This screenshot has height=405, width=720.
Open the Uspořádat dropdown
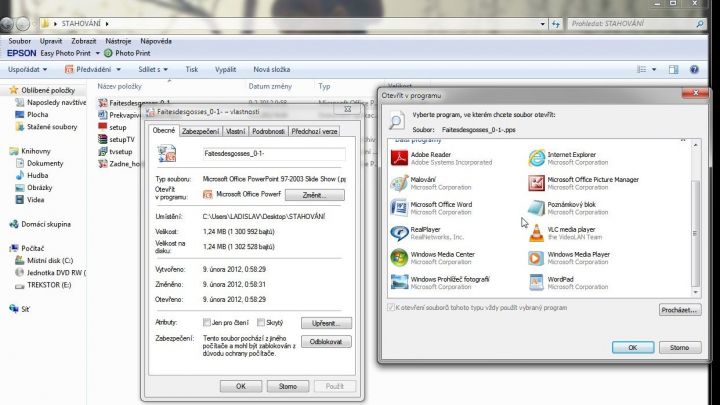pos(27,69)
